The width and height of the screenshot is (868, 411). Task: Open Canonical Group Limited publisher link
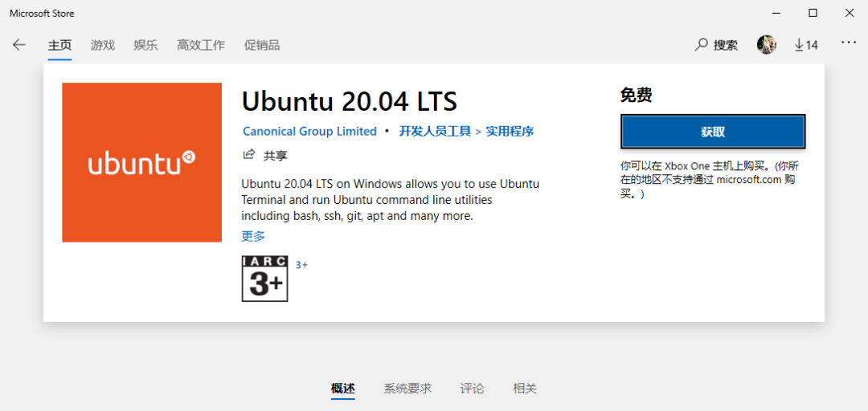coord(309,132)
